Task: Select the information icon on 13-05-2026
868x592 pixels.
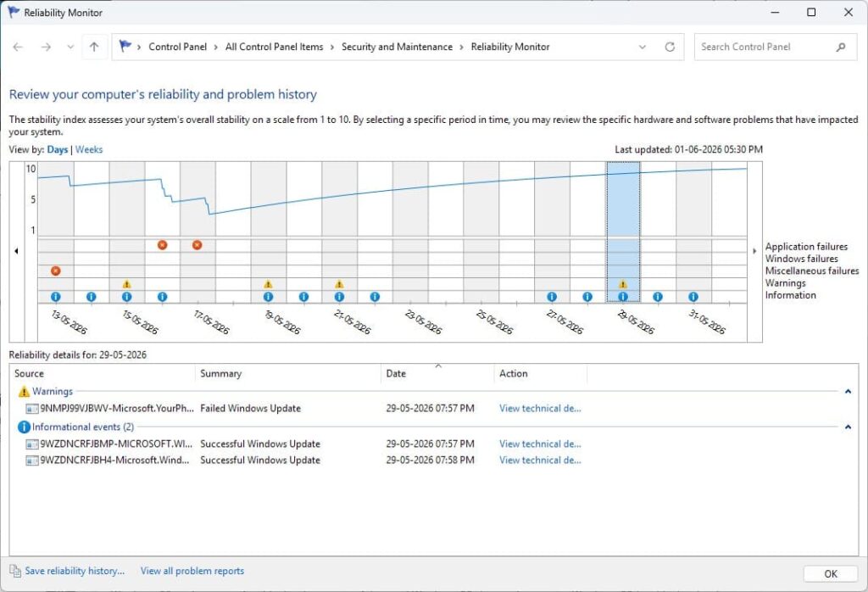Action: point(55,297)
